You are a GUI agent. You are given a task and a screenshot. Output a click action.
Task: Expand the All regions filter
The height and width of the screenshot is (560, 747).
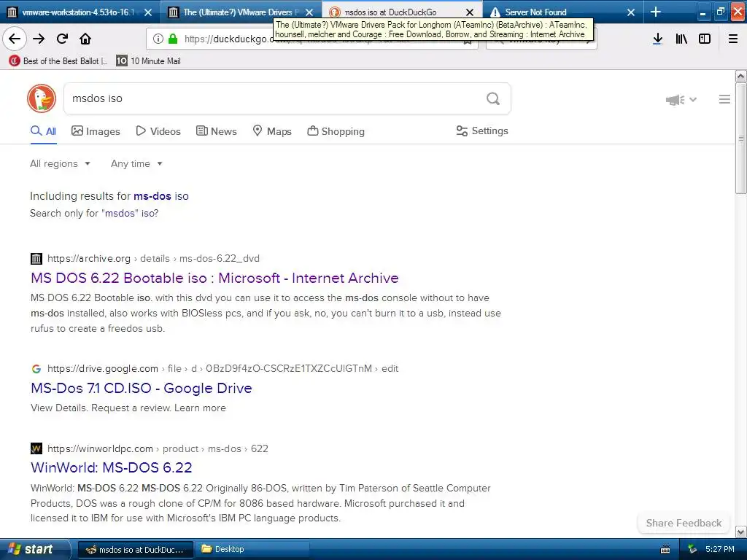(x=60, y=164)
